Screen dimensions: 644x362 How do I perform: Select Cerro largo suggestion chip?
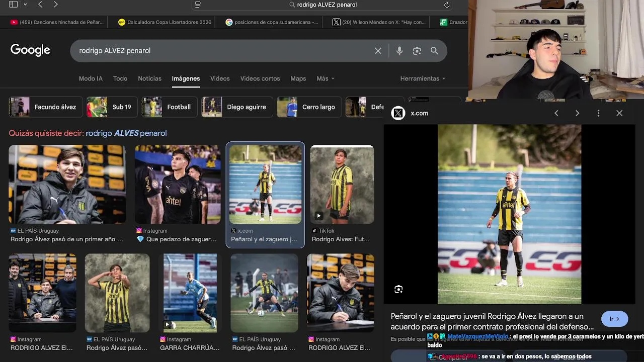309,107
